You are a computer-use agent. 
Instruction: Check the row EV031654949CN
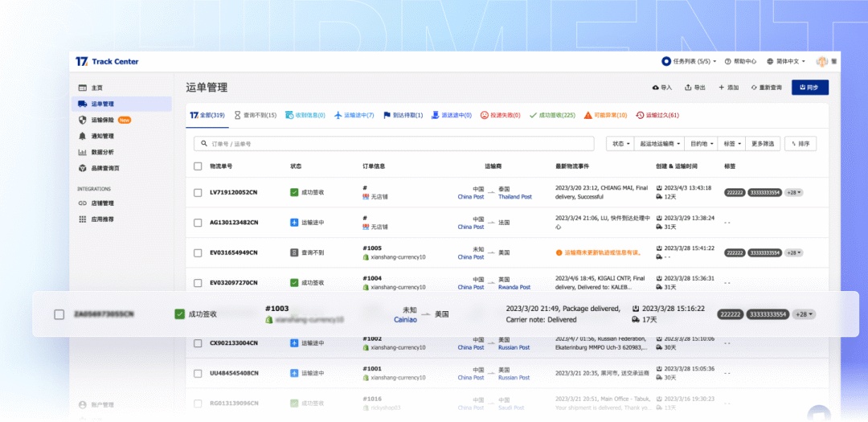198,252
